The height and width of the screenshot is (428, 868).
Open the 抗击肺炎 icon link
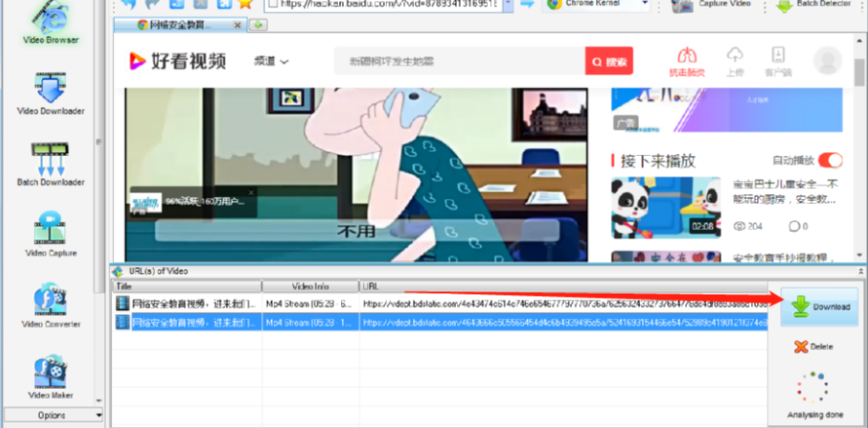coord(687,61)
